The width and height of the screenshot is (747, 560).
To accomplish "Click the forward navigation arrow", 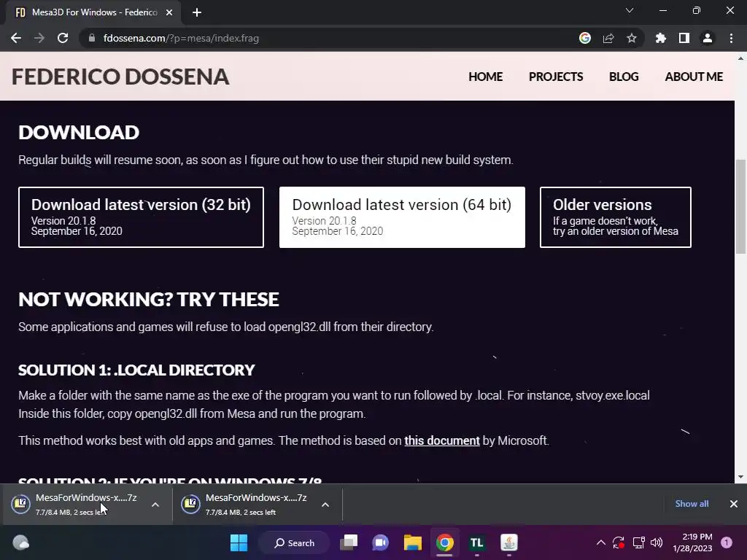I will 39,38.
